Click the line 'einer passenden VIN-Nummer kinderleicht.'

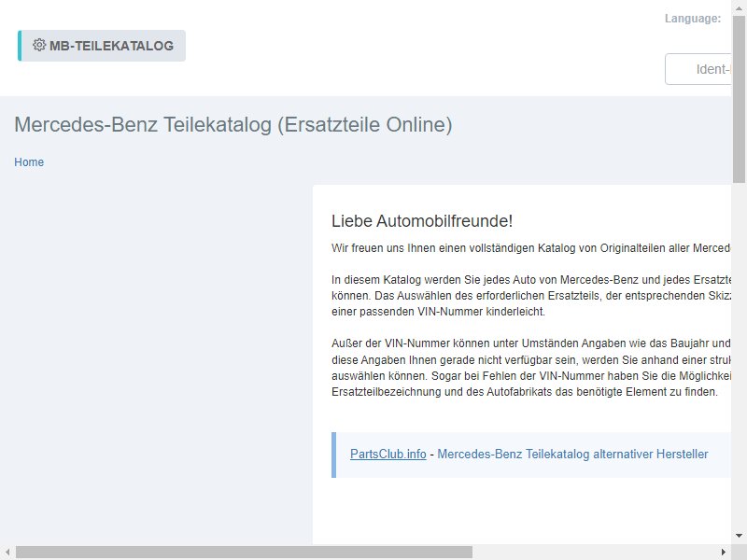click(438, 312)
